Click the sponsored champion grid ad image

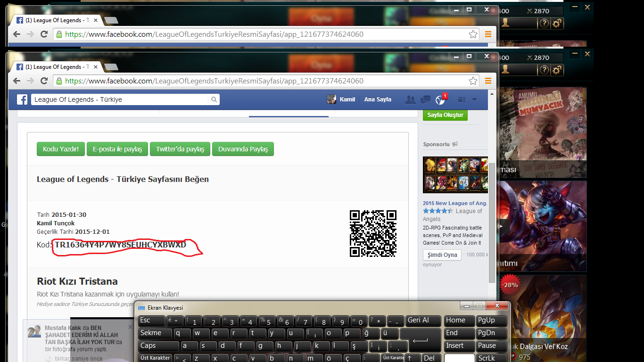coord(455,175)
